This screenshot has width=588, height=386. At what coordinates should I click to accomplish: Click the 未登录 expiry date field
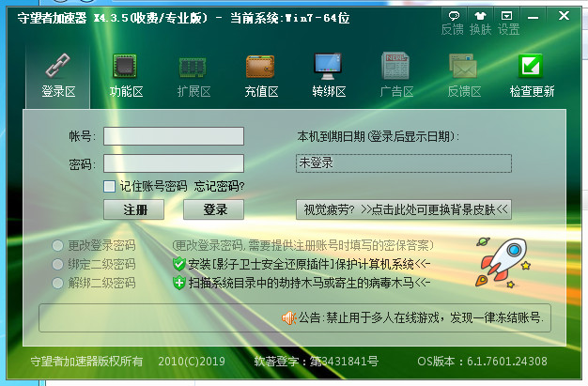point(404,163)
